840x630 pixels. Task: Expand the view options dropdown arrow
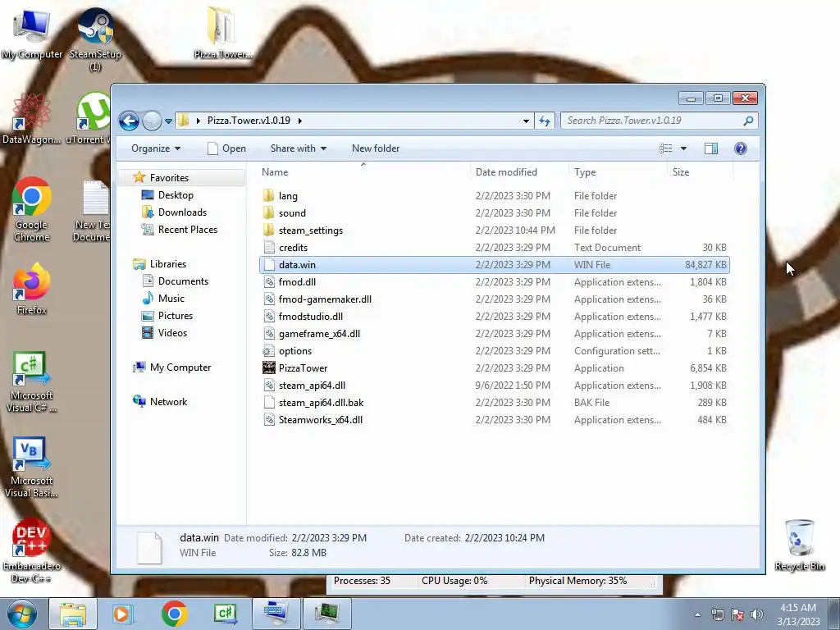[x=683, y=148]
